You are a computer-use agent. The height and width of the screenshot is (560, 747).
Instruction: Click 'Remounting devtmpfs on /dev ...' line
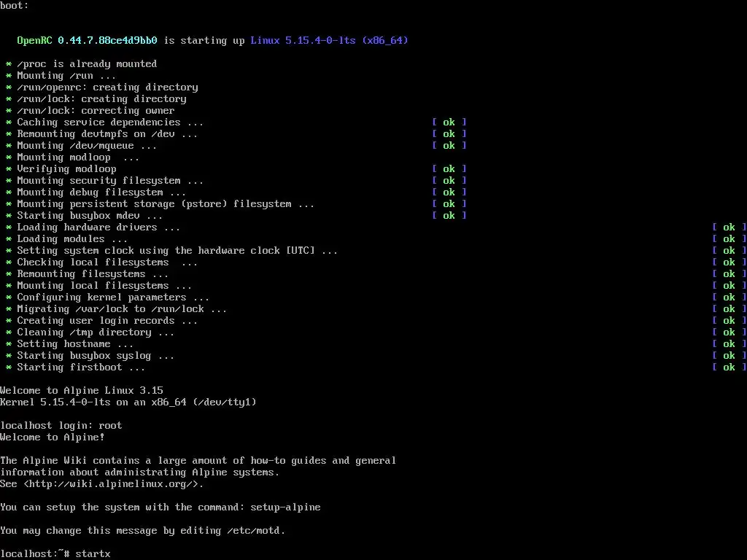[x=107, y=134]
